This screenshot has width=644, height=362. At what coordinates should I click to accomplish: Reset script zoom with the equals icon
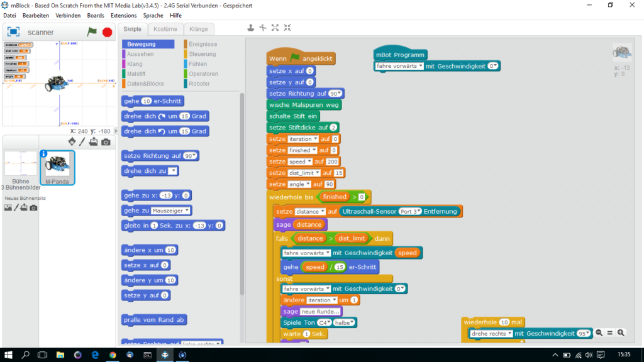click(610, 333)
